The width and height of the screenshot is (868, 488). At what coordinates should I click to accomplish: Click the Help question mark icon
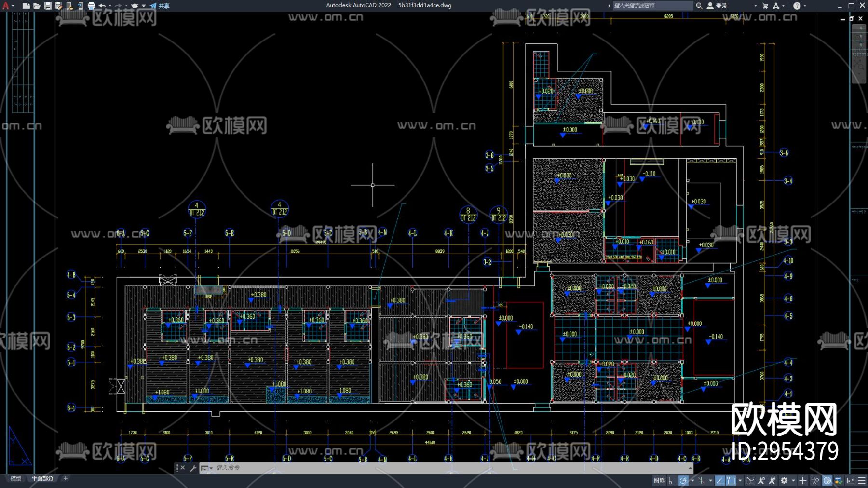click(797, 6)
